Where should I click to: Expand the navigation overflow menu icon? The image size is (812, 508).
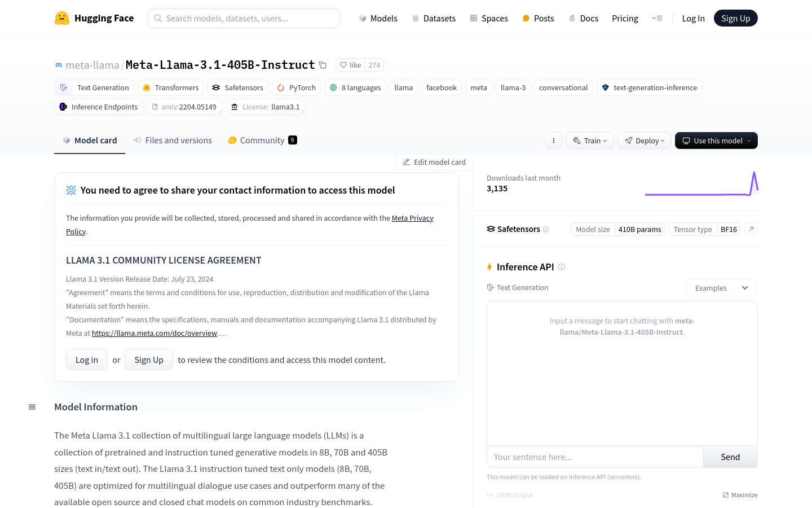(657, 18)
